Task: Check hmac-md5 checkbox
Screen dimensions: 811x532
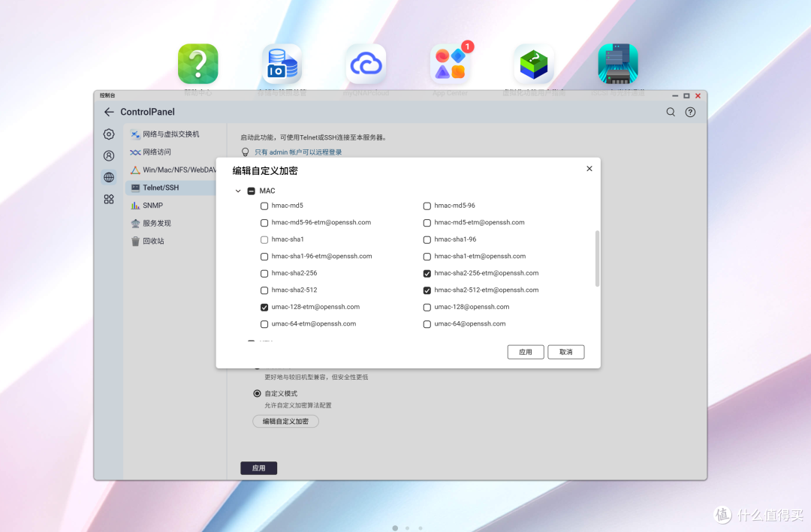Action: click(x=264, y=206)
